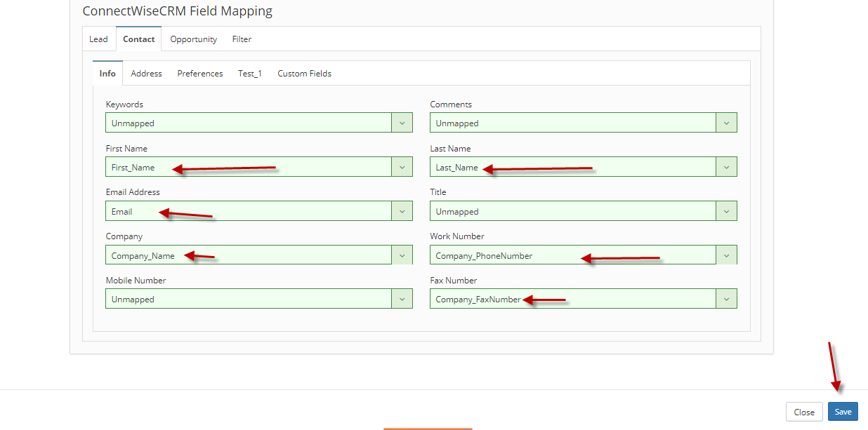Image resolution: width=868 pixels, height=430 pixels.
Task: Save the field mapping
Action: coord(843,412)
